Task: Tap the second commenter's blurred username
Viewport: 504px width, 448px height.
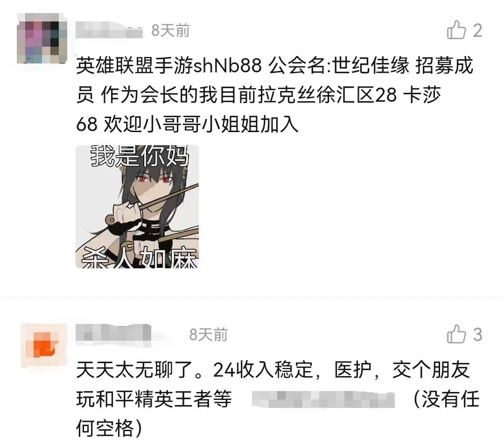Action: tap(113, 333)
